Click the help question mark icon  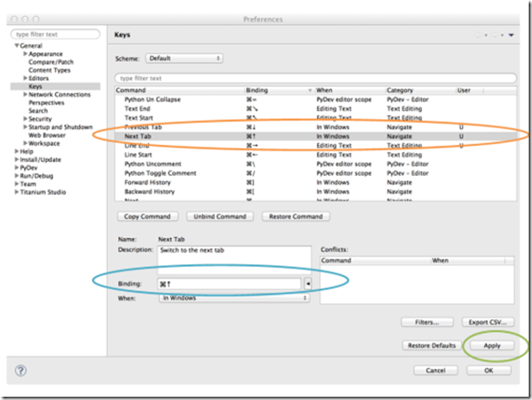point(21,370)
